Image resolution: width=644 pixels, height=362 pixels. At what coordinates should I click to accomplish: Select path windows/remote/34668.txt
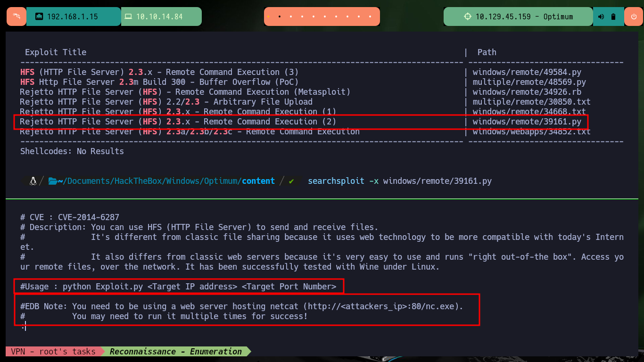pyautogui.click(x=529, y=112)
